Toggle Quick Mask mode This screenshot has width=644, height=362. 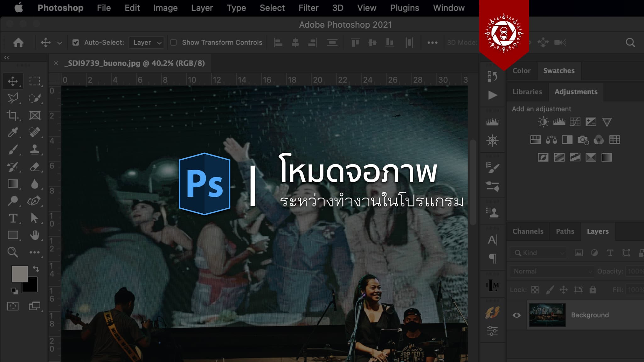tap(13, 306)
